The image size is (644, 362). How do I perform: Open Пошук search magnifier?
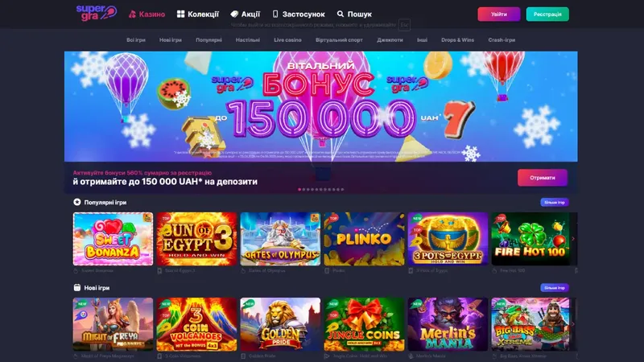[x=340, y=14]
